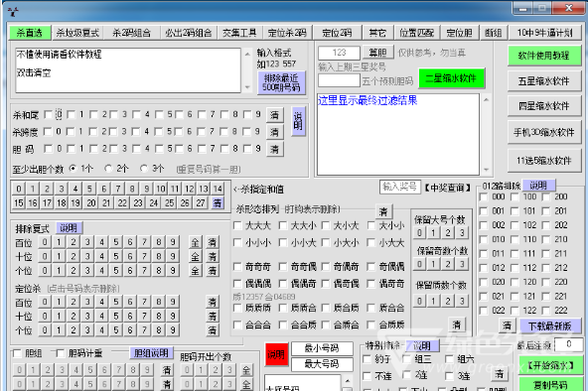This screenshot has width=588, height=391.
Task: Check the 奇偶奇 pattern checkbox
Action: (x=326, y=267)
